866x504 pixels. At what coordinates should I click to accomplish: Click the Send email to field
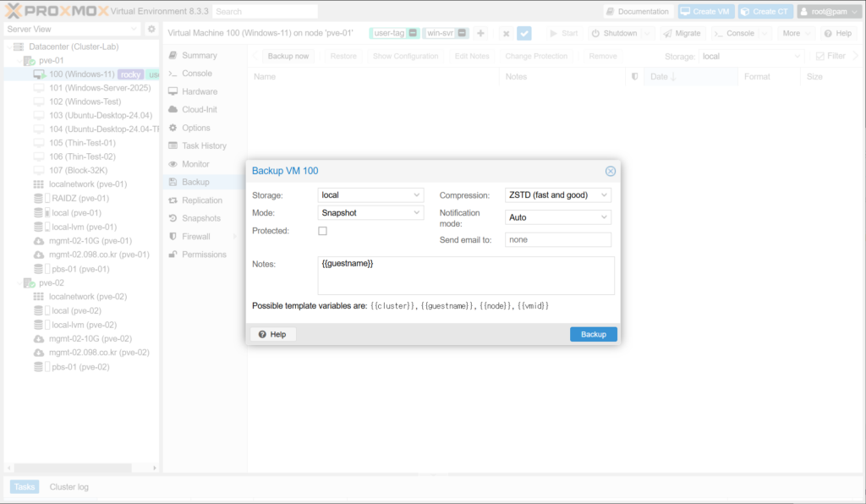coord(557,240)
